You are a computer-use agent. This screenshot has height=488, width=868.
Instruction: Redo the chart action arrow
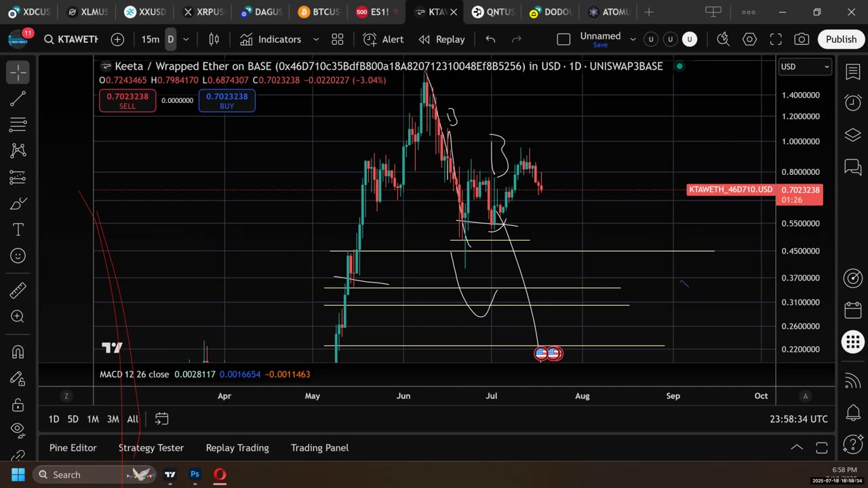coord(516,39)
